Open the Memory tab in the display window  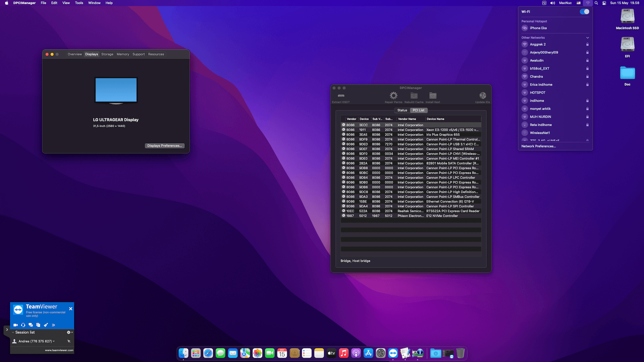(x=123, y=54)
